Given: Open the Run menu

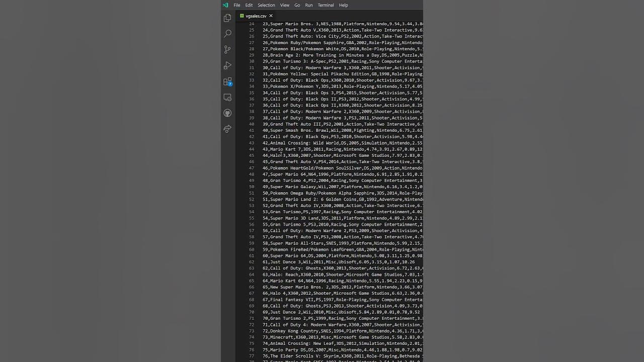Looking at the screenshot, I should [309, 5].
